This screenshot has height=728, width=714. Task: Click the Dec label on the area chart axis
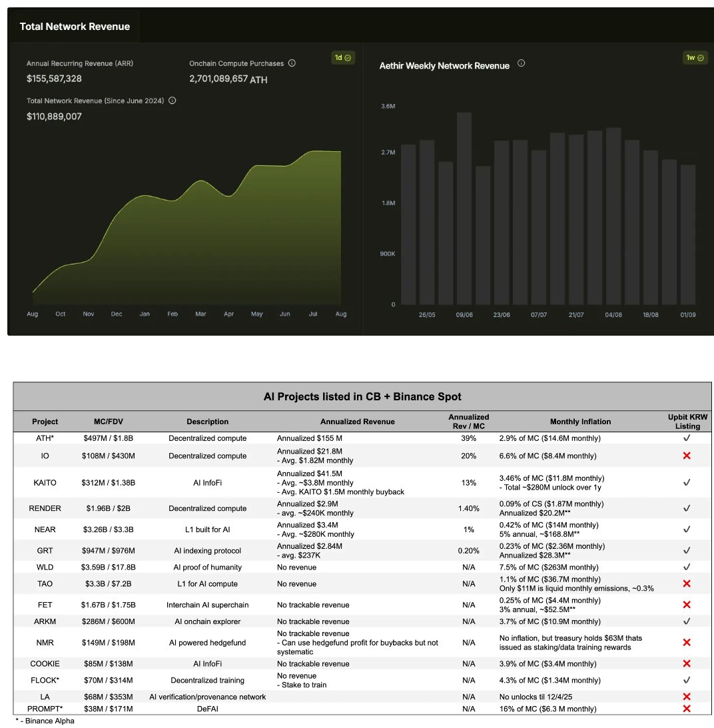(x=117, y=314)
